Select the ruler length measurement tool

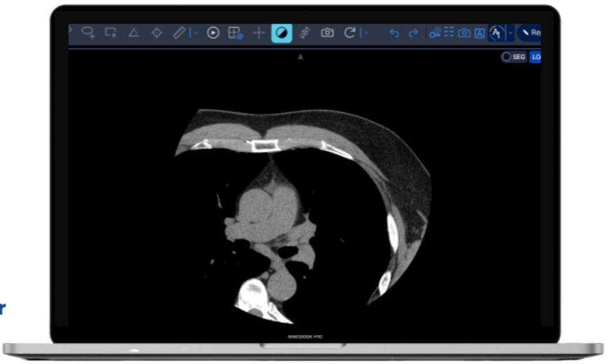[x=179, y=33]
